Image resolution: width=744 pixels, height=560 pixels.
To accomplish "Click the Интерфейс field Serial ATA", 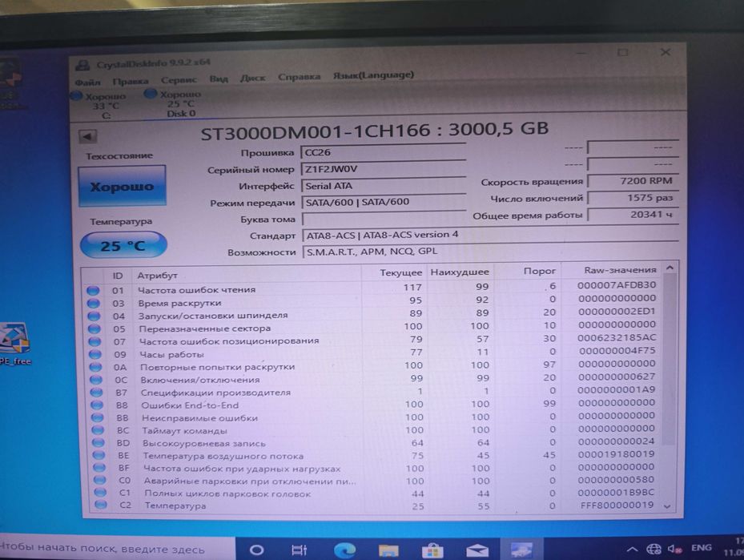I will [384, 186].
